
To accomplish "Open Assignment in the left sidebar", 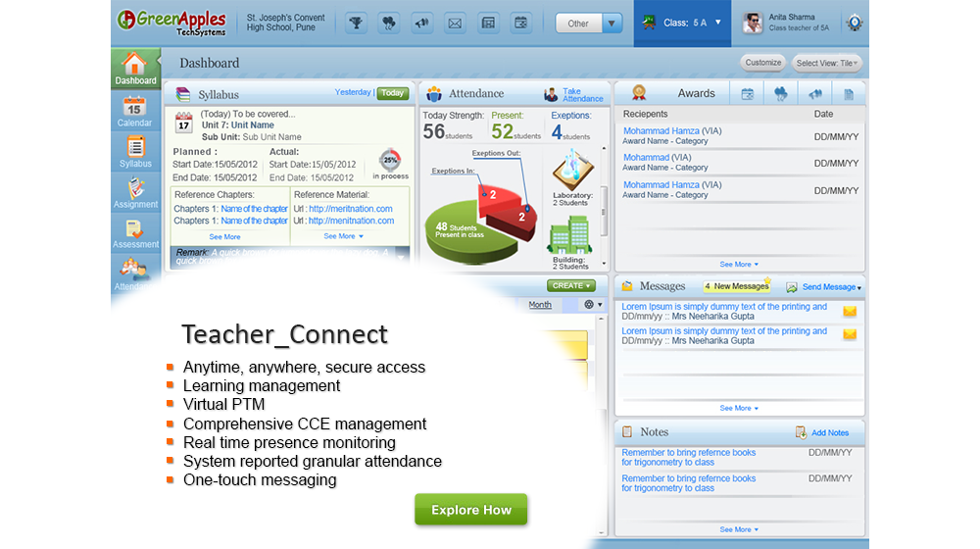I will pos(135,193).
